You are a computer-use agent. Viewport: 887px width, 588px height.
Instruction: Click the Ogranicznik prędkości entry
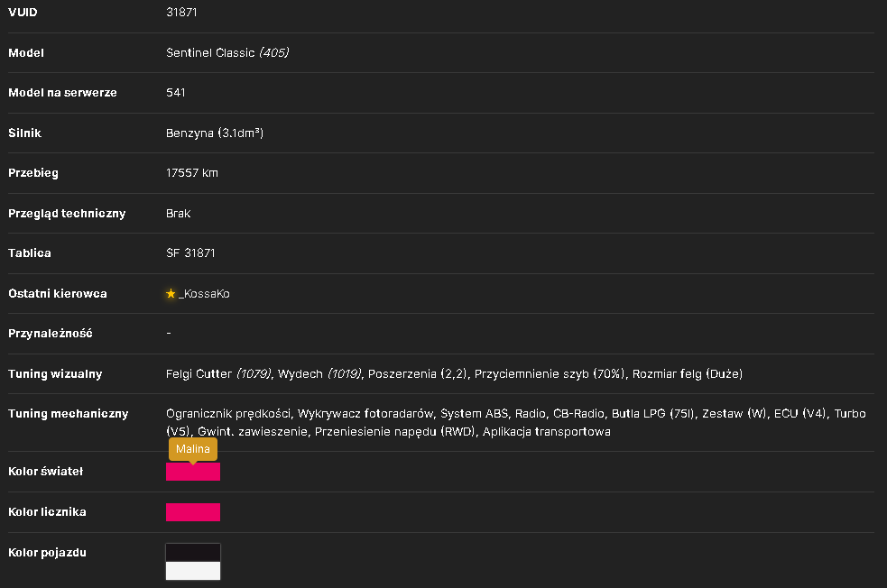point(228,414)
